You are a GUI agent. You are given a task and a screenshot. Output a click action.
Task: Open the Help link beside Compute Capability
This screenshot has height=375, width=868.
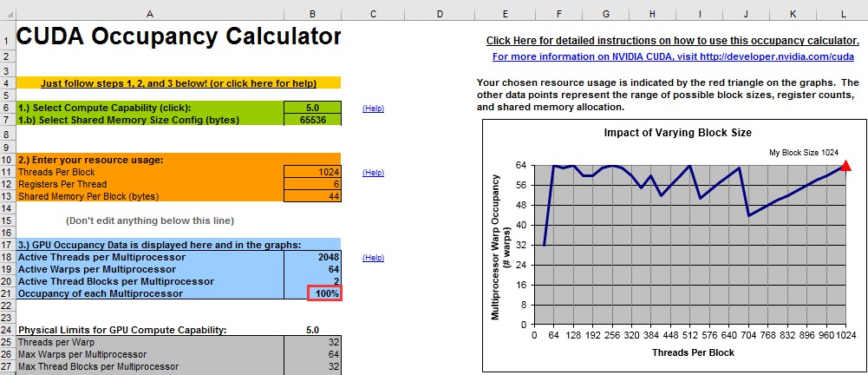pyautogui.click(x=373, y=109)
